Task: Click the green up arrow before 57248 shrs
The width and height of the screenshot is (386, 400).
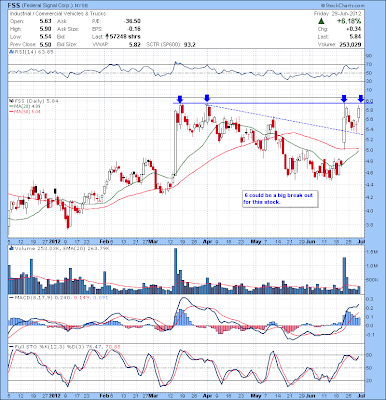Action: tap(107, 36)
